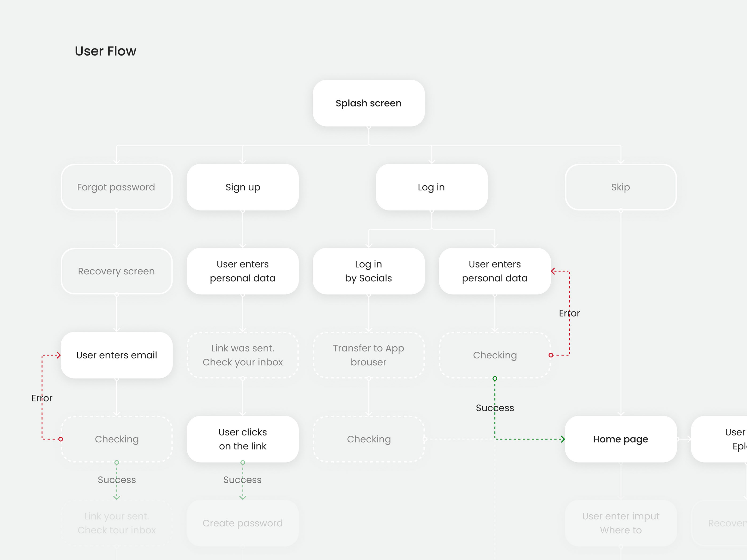This screenshot has width=747, height=560.
Task: Click the User Flow title text
Action: point(105,51)
